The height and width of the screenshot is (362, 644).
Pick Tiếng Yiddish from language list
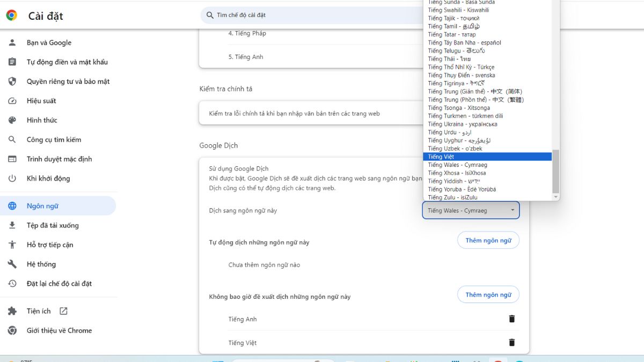click(487, 181)
